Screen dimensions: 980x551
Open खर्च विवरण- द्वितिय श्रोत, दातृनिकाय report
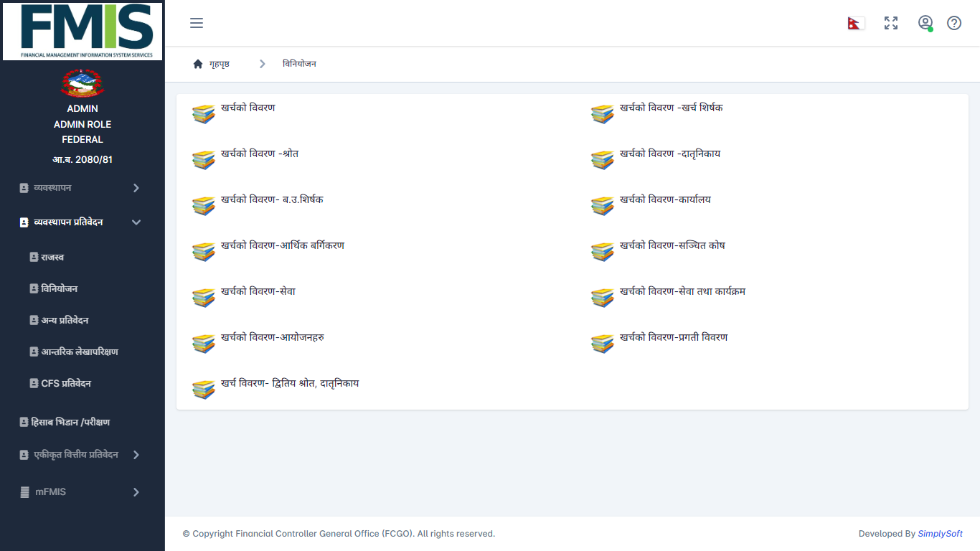pos(290,383)
